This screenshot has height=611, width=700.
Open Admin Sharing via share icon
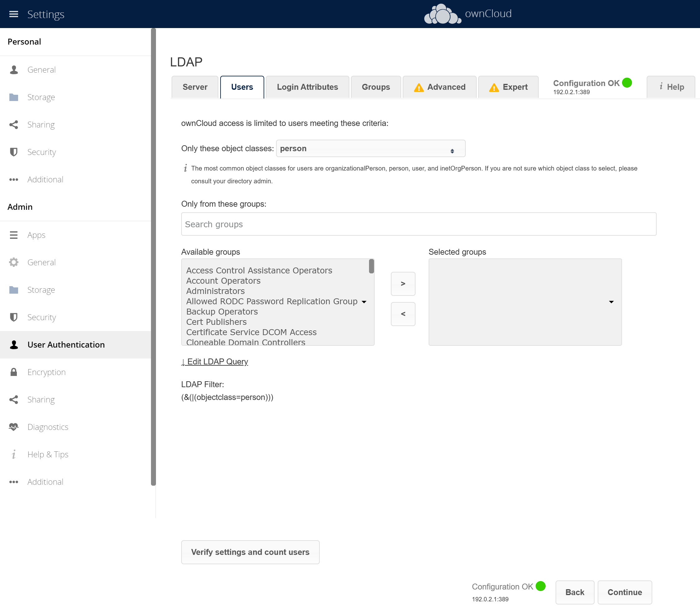(x=14, y=400)
